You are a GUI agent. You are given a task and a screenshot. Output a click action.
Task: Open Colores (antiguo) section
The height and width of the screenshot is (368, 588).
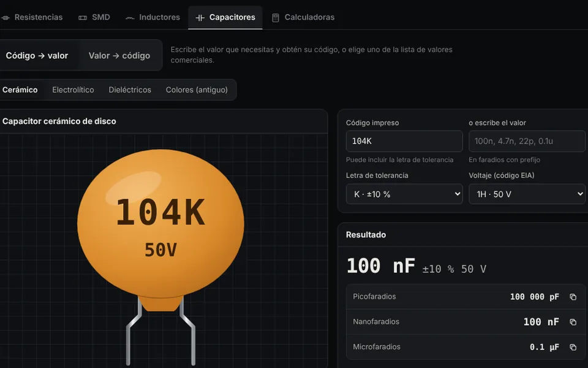197,90
